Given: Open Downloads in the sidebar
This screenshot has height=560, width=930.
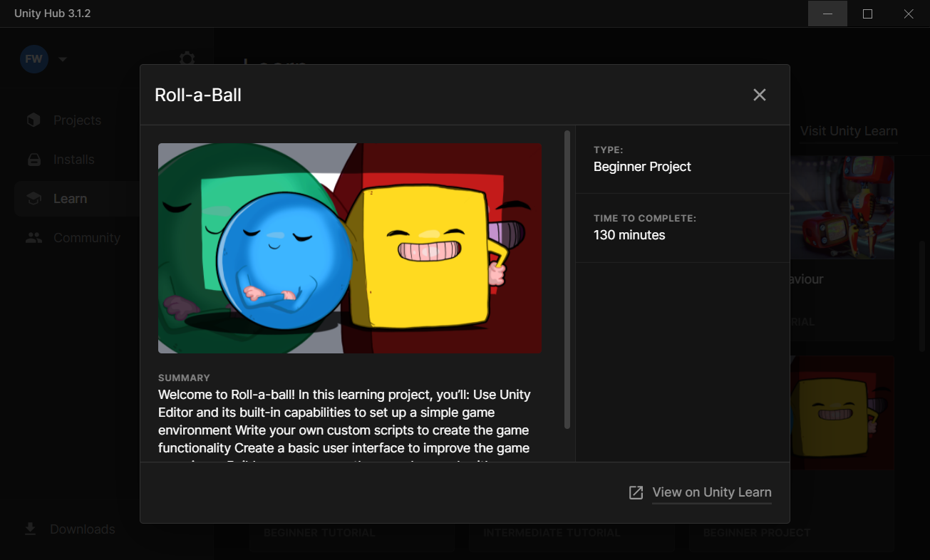Looking at the screenshot, I should coord(82,529).
